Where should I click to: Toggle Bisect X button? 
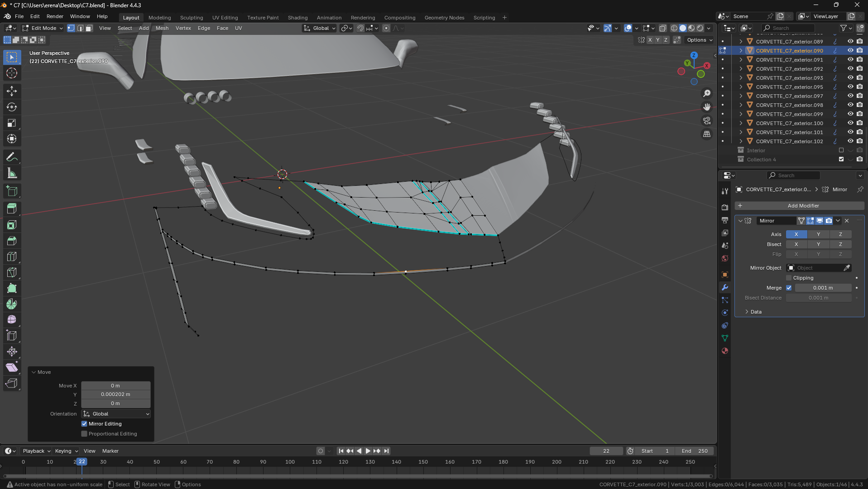point(796,244)
